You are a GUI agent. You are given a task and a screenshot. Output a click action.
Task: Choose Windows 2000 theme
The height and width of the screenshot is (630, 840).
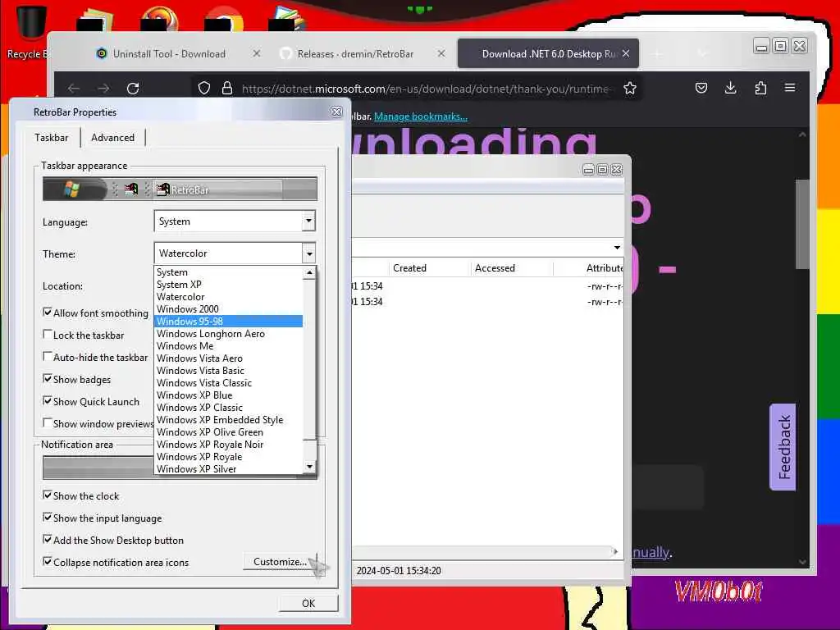pyautogui.click(x=228, y=309)
